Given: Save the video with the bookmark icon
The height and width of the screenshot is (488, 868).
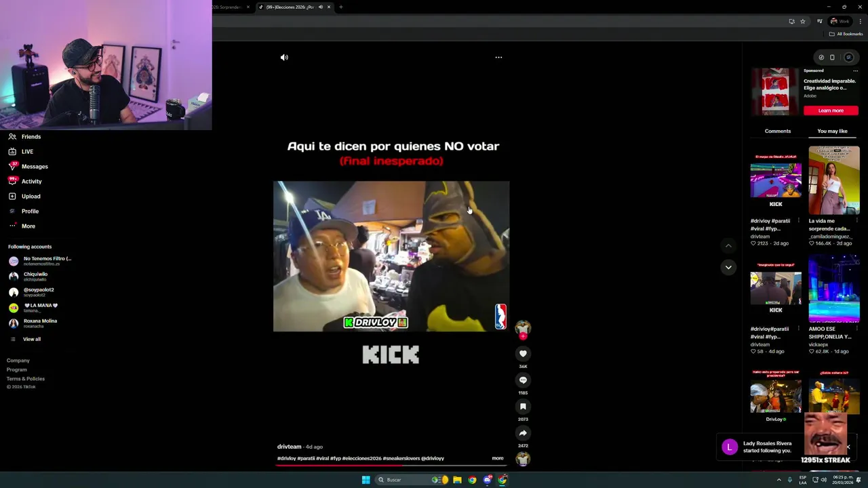Looking at the screenshot, I should point(523,407).
